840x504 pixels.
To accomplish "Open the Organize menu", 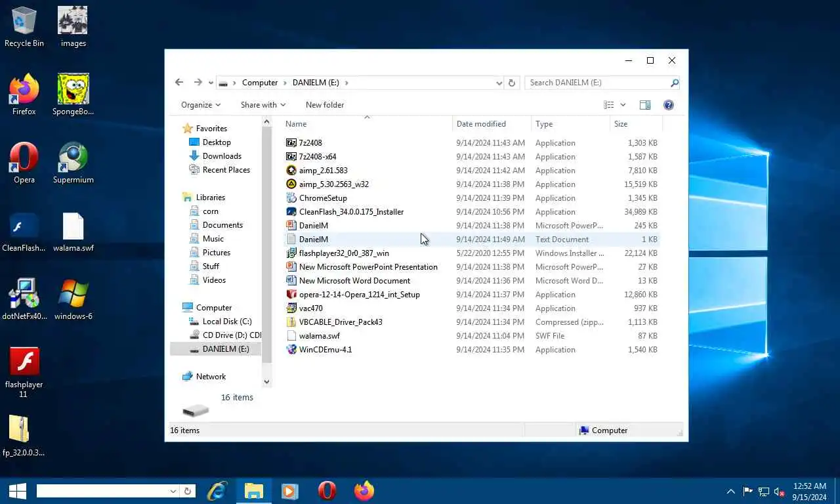I will point(201,105).
